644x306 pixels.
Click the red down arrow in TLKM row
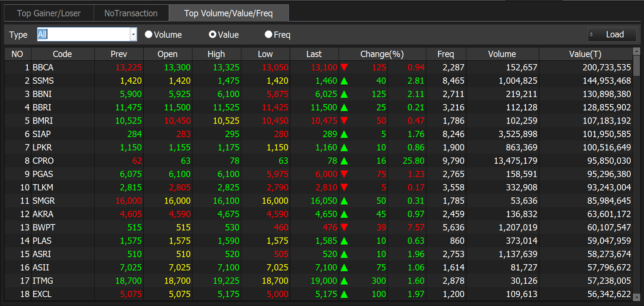(344, 187)
